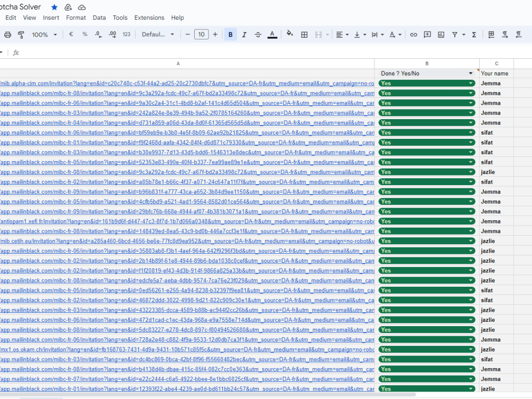The image size is (532, 399).
Task: Select the Paint format tool
Action: pos(21,35)
